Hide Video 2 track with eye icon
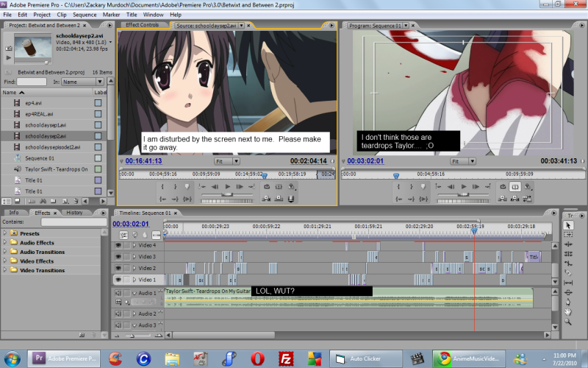 pos(118,268)
